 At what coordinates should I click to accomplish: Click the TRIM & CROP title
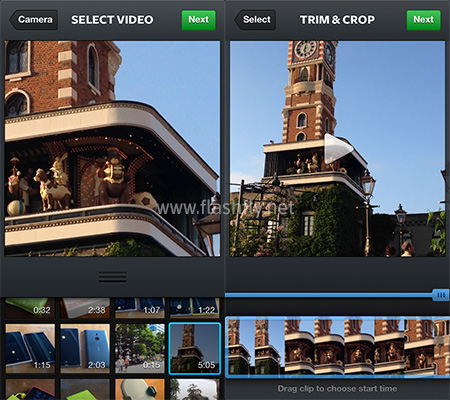[x=337, y=20]
